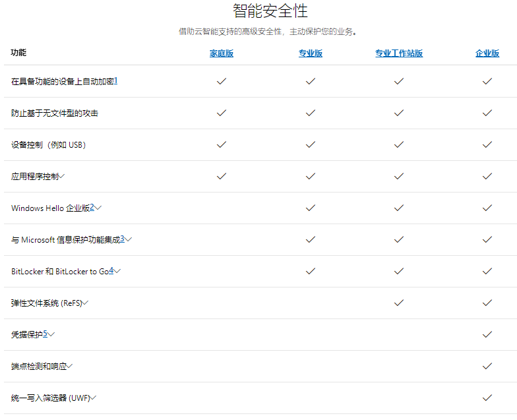
Task: Click the 端点检测和响应 feature label
Action: pos(38,367)
